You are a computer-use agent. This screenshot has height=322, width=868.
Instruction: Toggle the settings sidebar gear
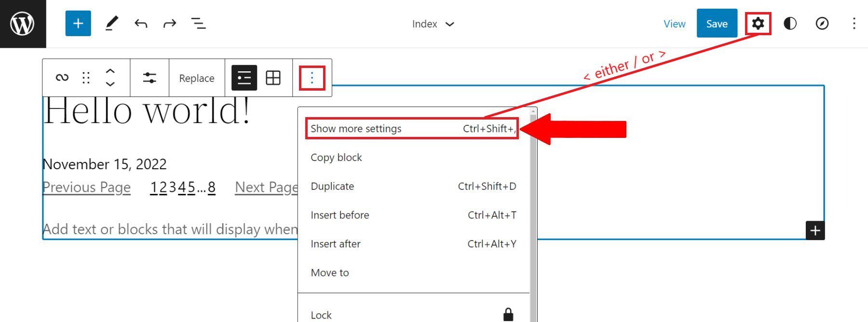(758, 23)
